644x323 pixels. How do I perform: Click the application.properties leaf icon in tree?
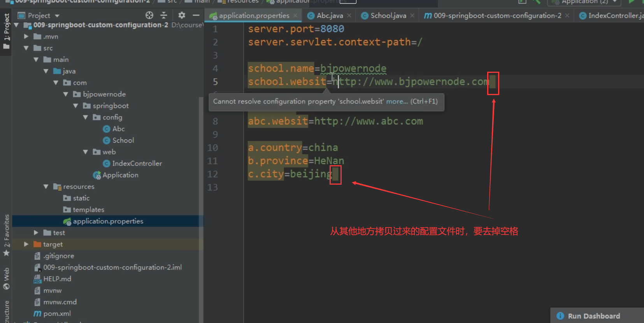(x=67, y=221)
